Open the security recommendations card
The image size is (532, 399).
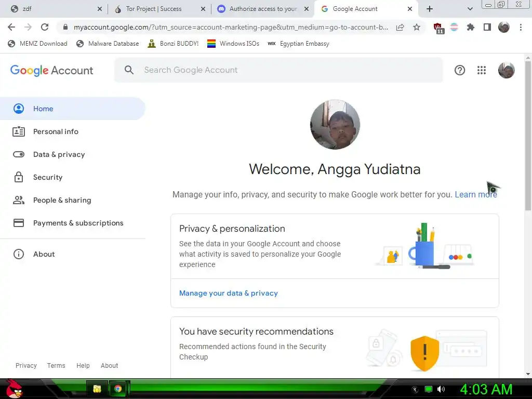pyautogui.click(x=335, y=347)
